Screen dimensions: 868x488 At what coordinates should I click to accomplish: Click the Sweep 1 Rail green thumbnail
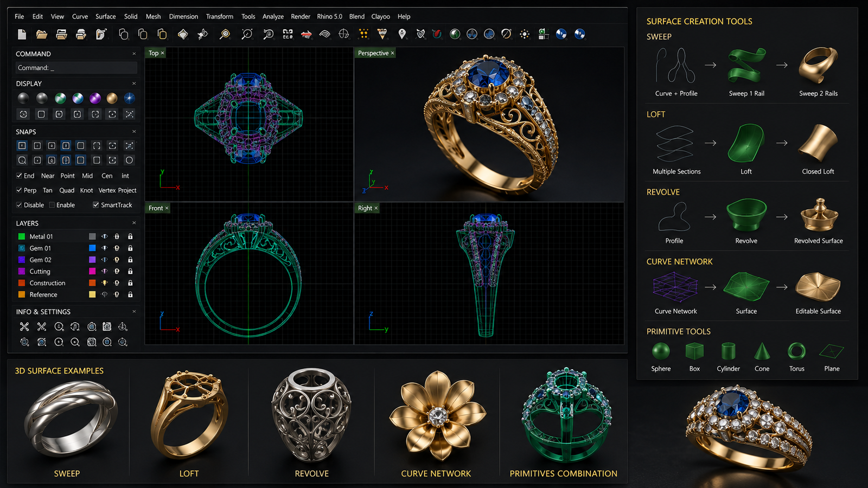[746, 65]
